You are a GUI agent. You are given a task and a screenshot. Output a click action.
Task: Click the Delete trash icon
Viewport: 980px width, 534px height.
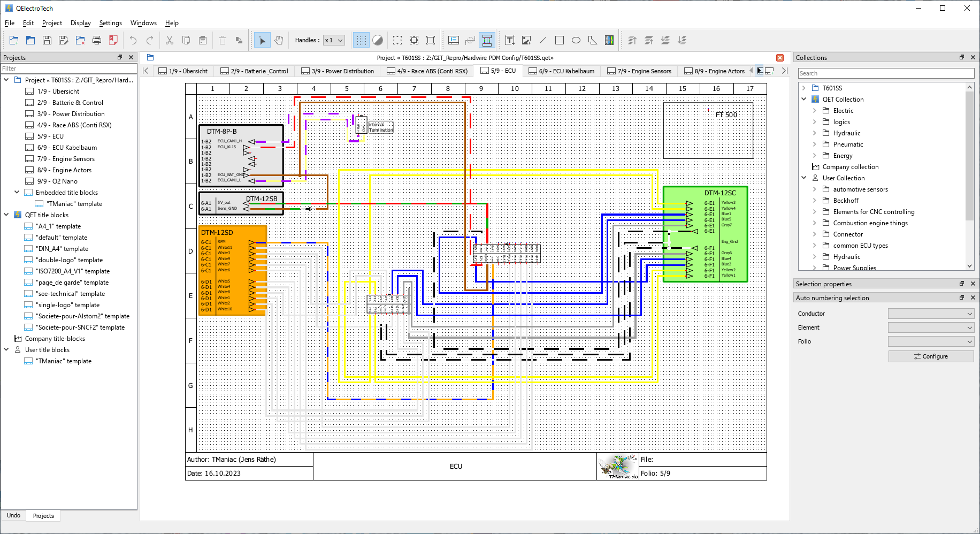click(x=223, y=40)
